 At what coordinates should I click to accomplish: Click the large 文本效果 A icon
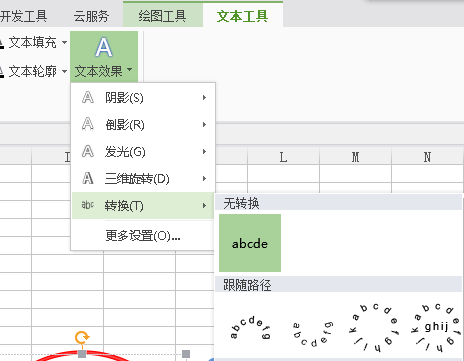[x=104, y=47]
